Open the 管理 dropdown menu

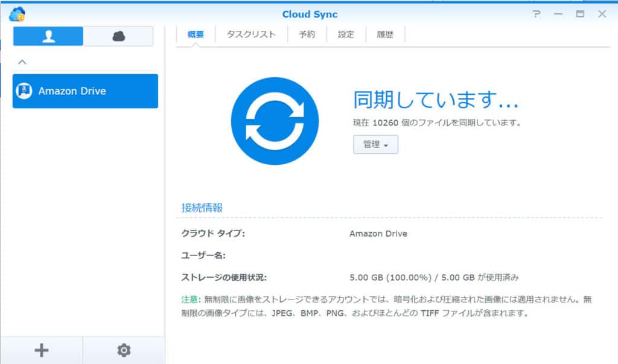click(375, 144)
